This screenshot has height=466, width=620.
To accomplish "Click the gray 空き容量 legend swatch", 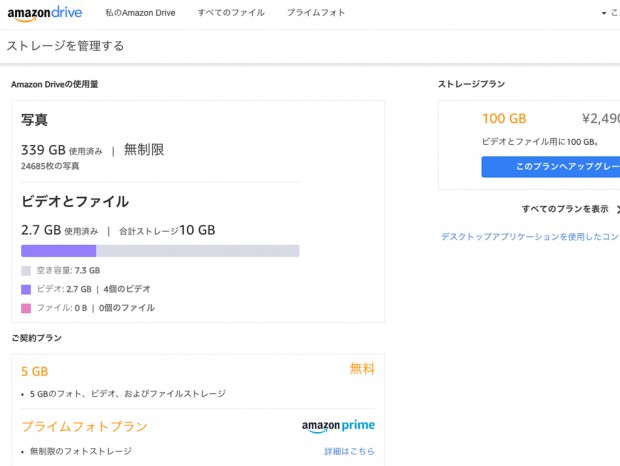I will point(26,271).
